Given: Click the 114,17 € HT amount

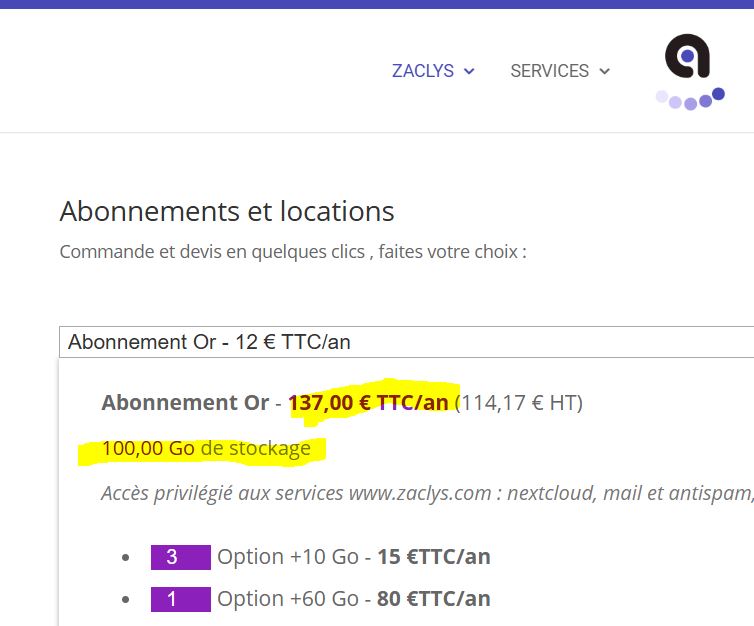Looking at the screenshot, I should pos(518,403).
